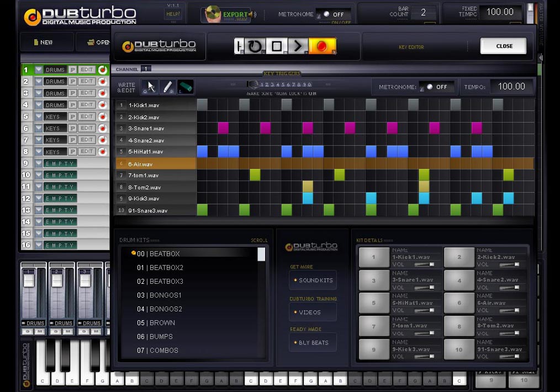Trigger drum pad 6 Air
560x392 pixels.
pos(459,303)
